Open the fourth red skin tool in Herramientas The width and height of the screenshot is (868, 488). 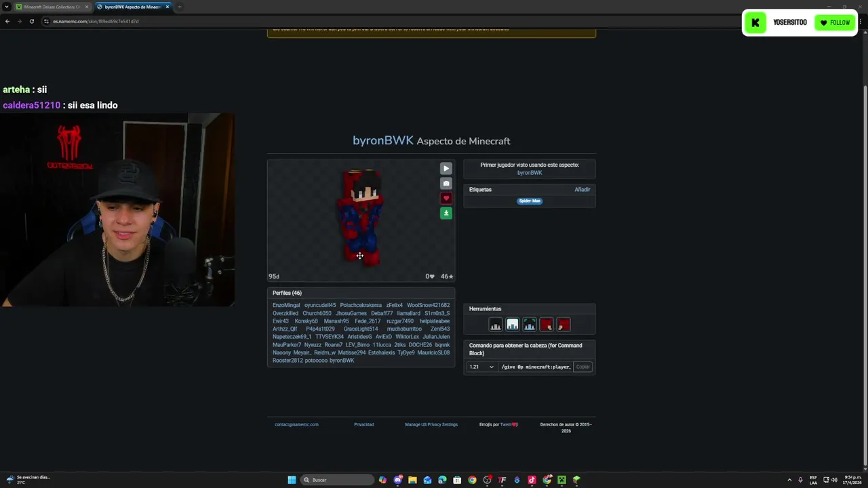[547, 325]
